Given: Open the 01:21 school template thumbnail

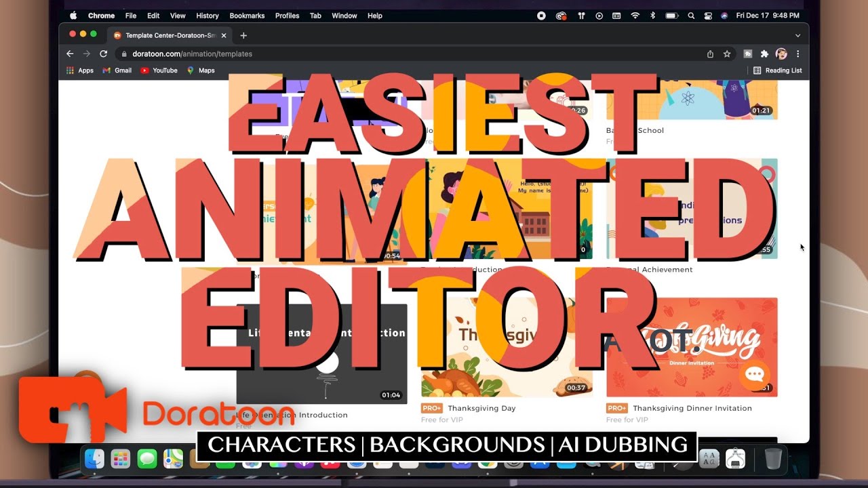Looking at the screenshot, I should (x=692, y=100).
